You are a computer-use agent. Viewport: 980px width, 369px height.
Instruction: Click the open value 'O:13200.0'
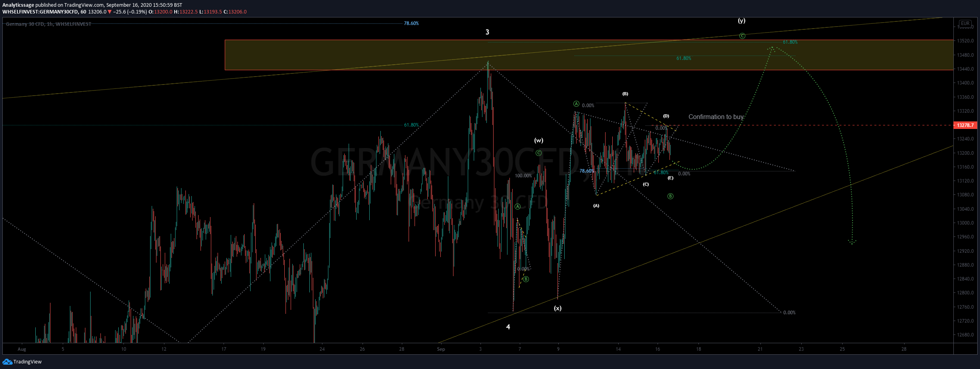pyautogui.click(x=160, y=12)
